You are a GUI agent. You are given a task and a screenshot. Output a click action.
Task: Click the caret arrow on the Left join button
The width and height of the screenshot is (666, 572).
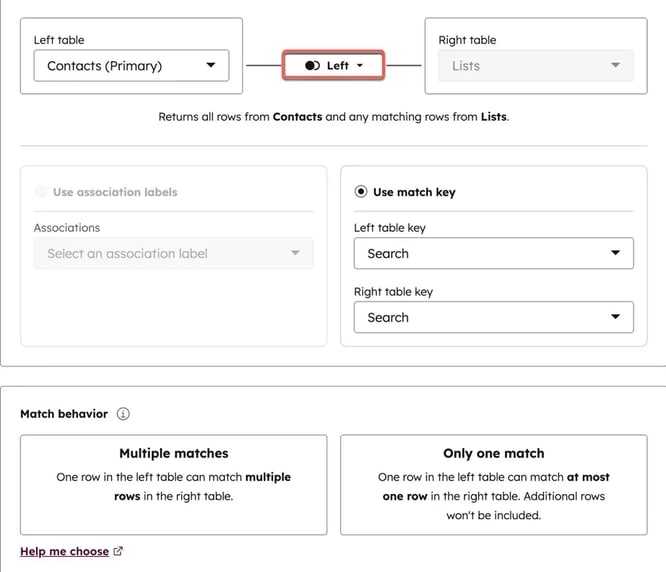pos(360,66)
